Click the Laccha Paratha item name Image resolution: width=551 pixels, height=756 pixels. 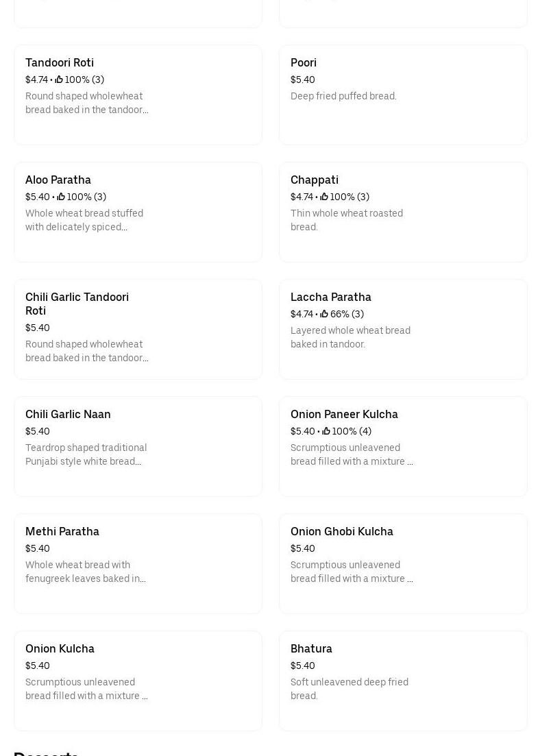(x=331, y=297)
